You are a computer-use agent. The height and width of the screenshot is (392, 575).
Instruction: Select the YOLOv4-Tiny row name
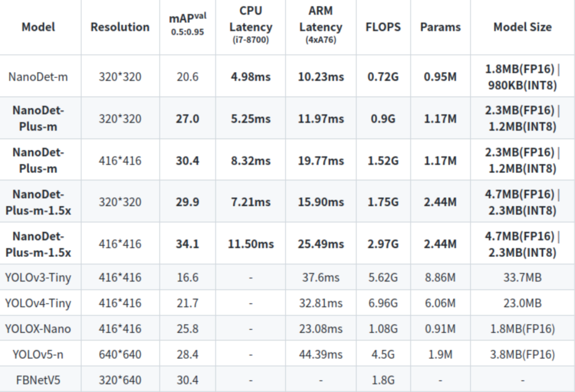(x=38, y=303)
